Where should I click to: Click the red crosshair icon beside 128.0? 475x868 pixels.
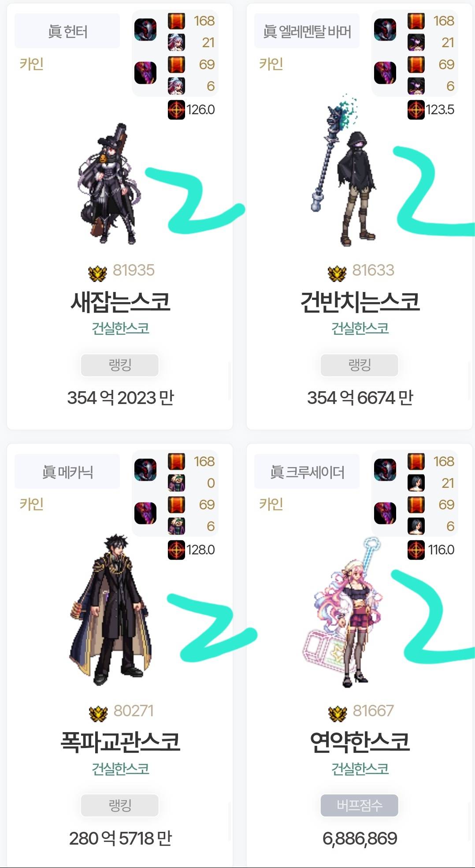[176, 550]
